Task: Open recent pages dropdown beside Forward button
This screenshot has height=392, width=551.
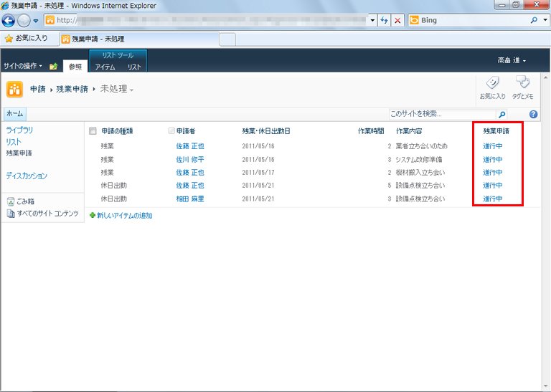Action: coord(35,21)
